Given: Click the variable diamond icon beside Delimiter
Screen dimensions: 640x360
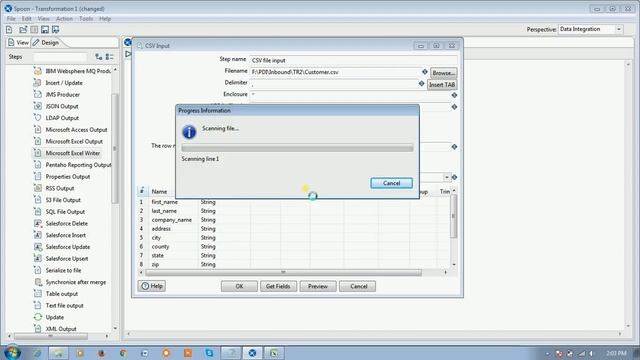Looking at the screenshot, I should click(422, 83).
